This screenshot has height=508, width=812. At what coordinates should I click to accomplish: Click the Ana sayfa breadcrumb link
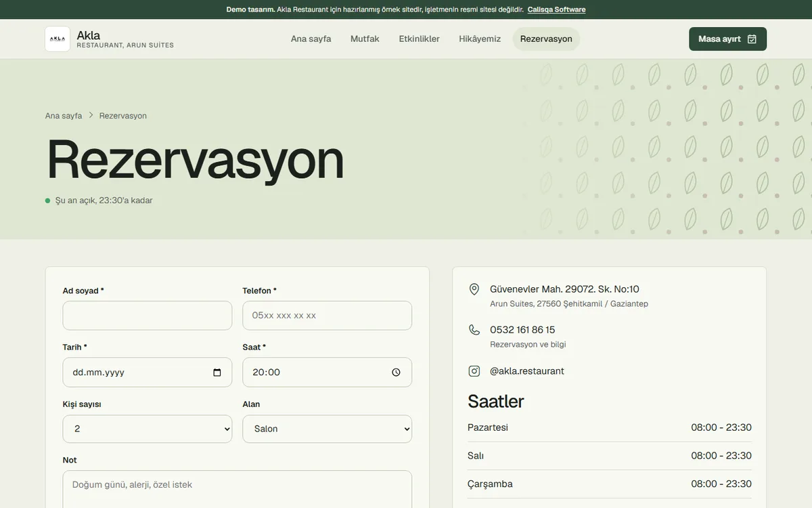[64, 116]
